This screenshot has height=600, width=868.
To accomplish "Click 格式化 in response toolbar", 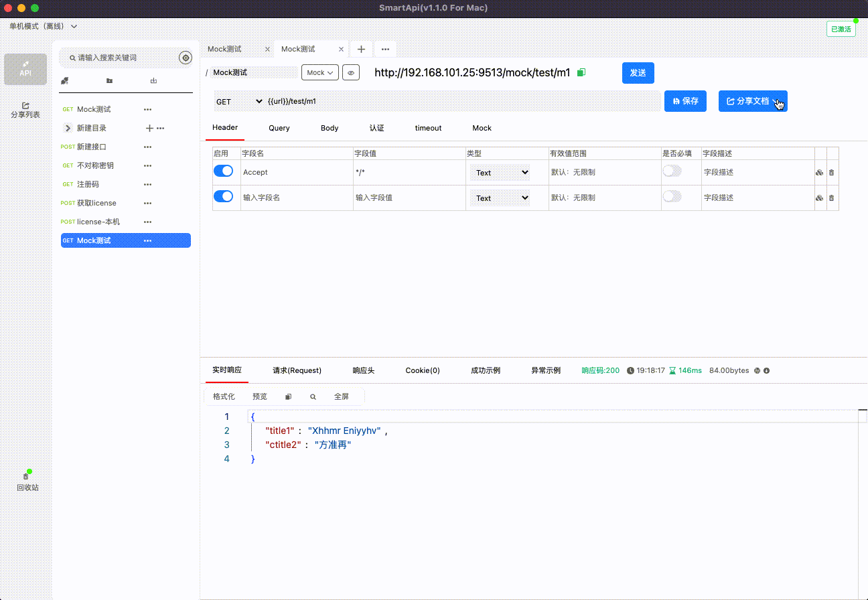I will click(x=224, y=396).
